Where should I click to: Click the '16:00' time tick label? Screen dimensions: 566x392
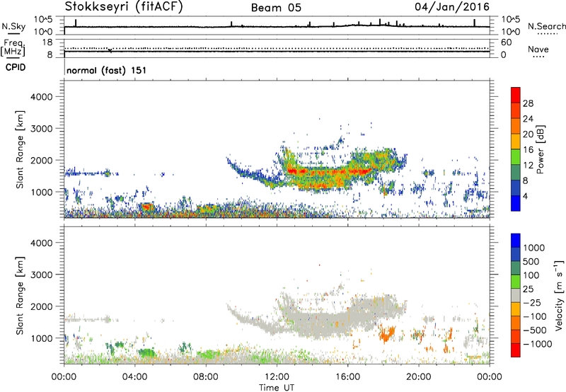pyautogui.click(x=347, y=377)
